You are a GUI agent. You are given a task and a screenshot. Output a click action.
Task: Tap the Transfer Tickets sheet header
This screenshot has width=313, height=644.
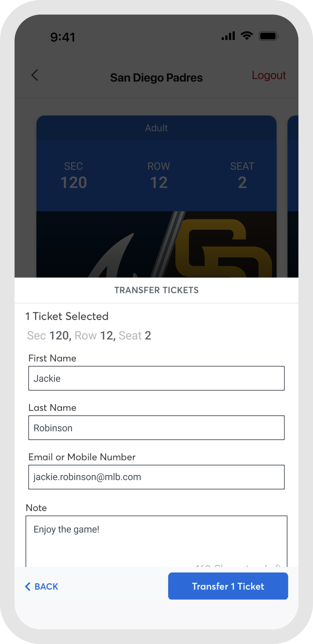156,290
